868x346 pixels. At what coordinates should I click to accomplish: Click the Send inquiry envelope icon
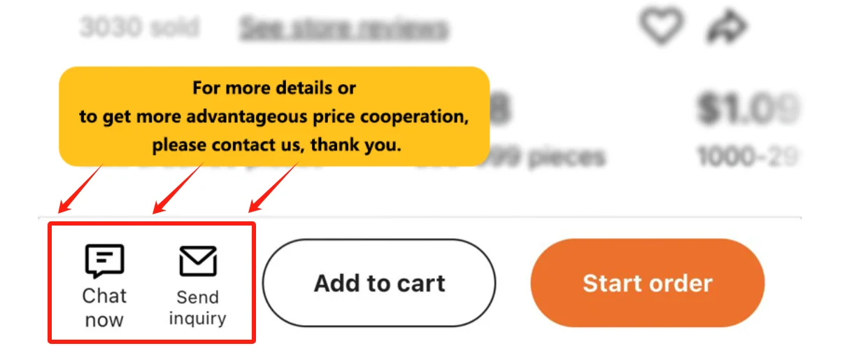(198, 261)
